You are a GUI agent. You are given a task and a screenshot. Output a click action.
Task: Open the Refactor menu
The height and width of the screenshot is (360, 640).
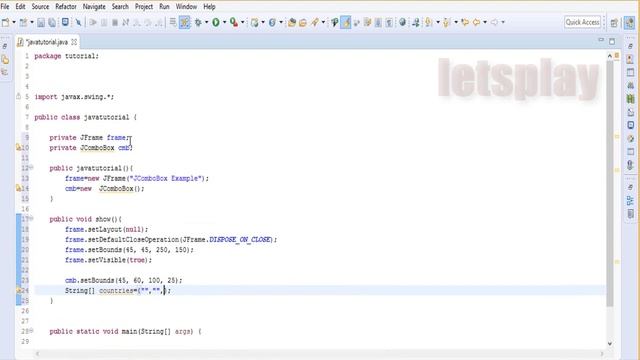coord(66,7)
